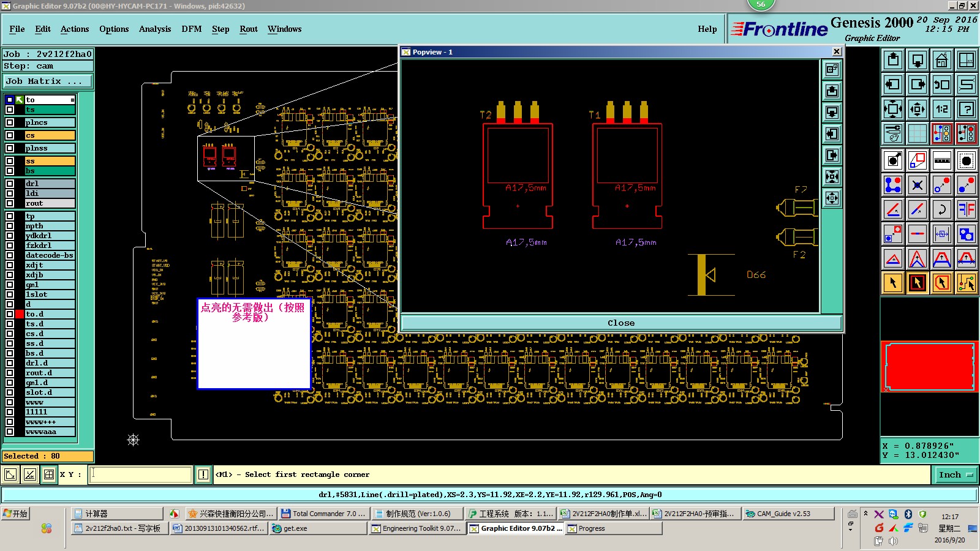Select the rectangle-select arrow tool
The height and width of the screenshot is (551, 980).
pos(918,283)
